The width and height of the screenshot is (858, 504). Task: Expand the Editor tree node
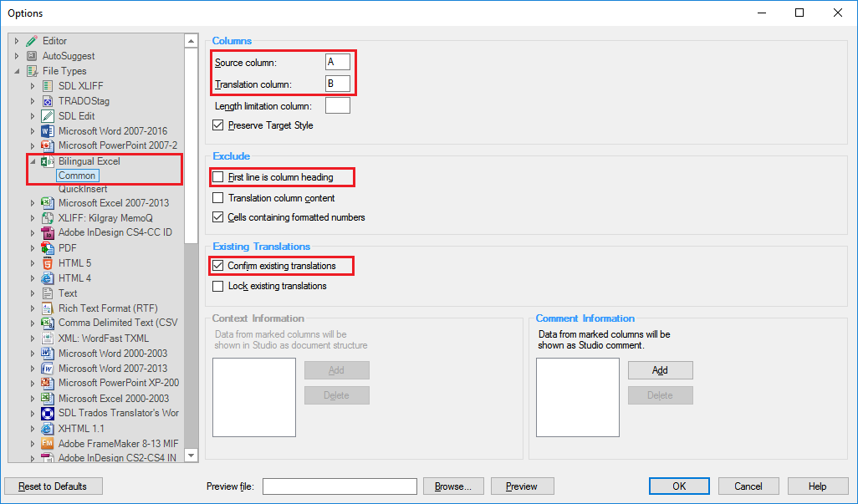tap(17, 41)
